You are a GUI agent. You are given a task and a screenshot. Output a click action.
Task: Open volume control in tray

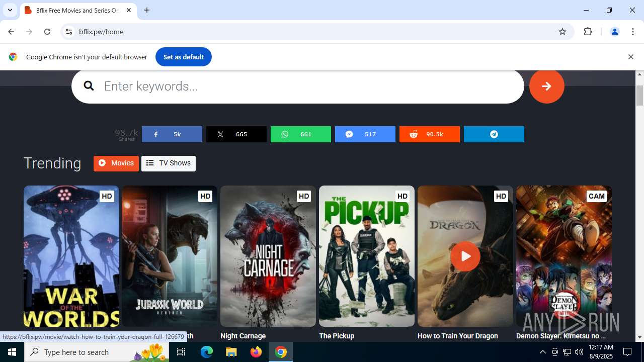pos(579,352)
